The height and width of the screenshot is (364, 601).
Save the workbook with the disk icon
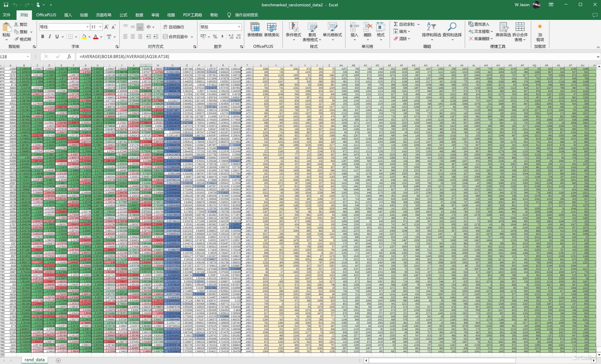(6, 5)
